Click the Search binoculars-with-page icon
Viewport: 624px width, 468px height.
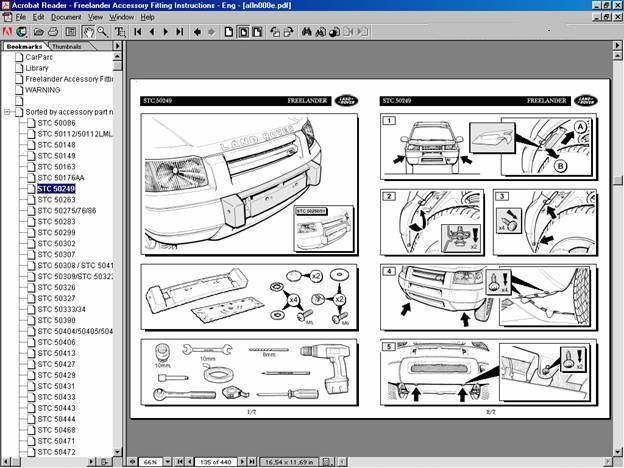coord(321,32)
